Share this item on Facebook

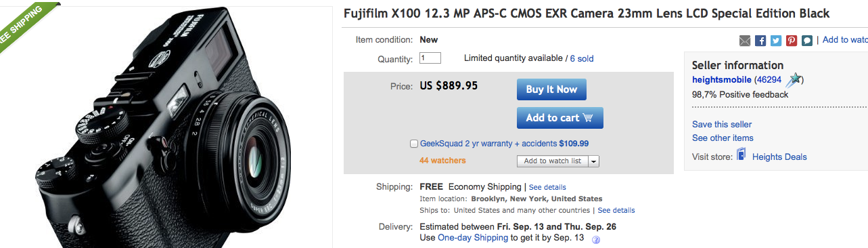click(x=760, y=41)
